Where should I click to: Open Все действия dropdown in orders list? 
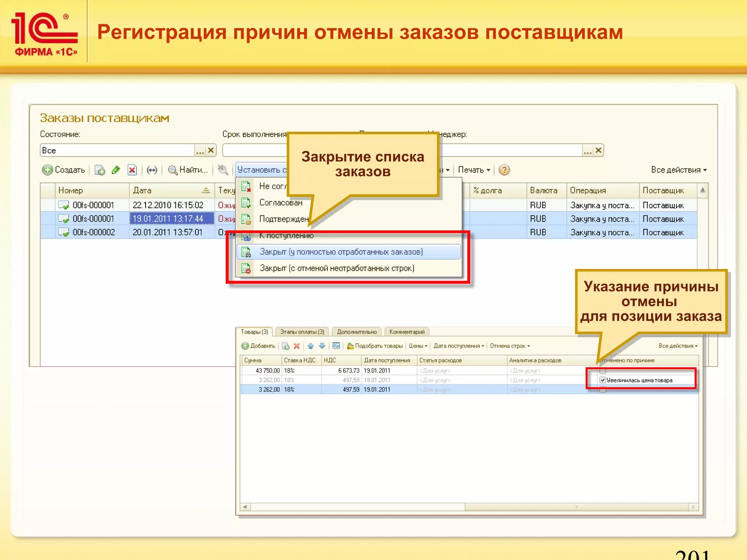point(679,170)
